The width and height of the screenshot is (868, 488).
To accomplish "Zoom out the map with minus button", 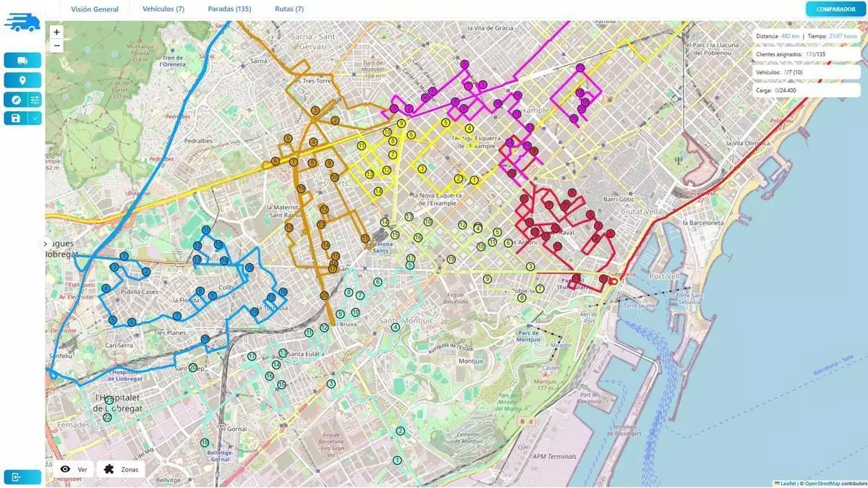I will 57,46.
